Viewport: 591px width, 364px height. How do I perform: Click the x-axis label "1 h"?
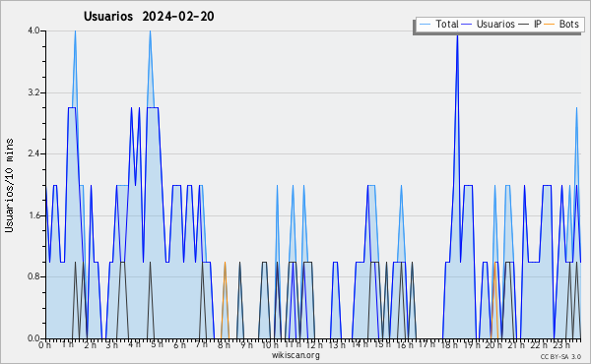click(68, 345)
